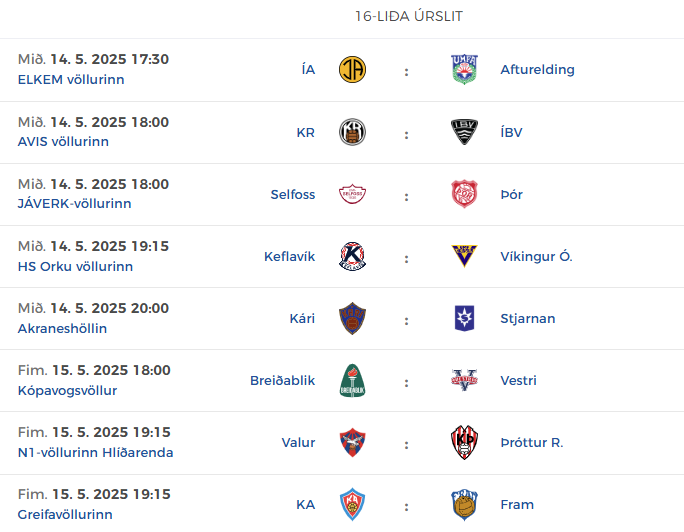Image resolution: width=684 pixels, height=532 pixels.
Task: Go to the Þróttur R. team page
Action: click(532, 442)
